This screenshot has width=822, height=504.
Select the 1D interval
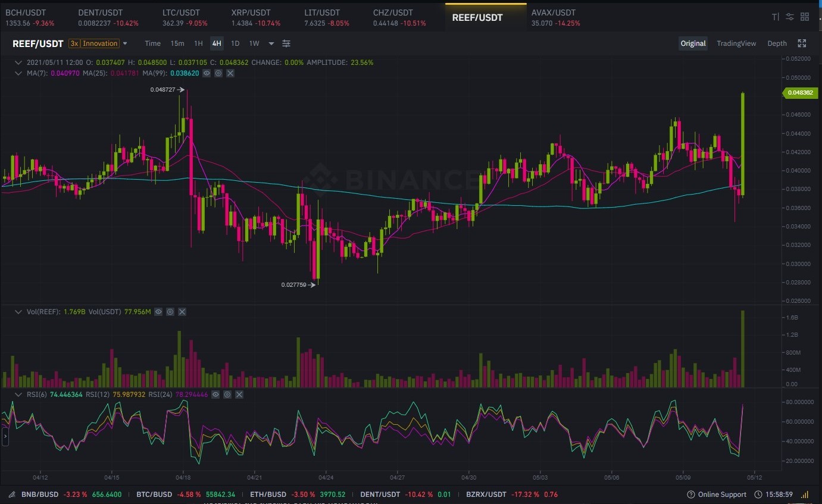[235, 43]
